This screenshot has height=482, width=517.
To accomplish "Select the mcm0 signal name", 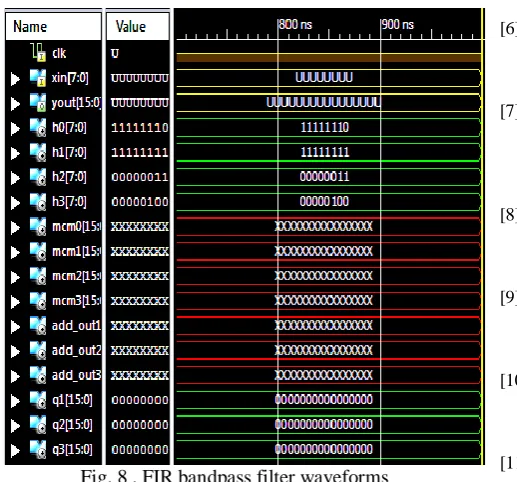I will coord(76,227).
